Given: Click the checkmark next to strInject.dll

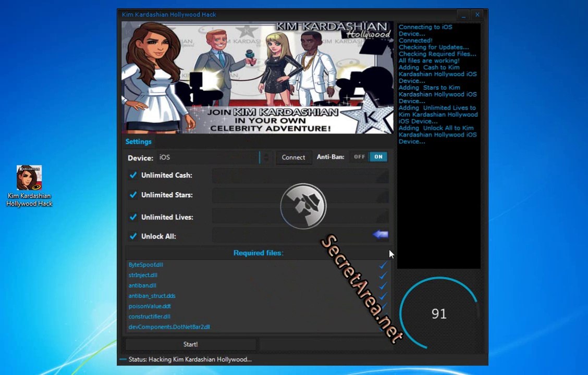Looking at the screenshot, I should [x=383, y=276].
